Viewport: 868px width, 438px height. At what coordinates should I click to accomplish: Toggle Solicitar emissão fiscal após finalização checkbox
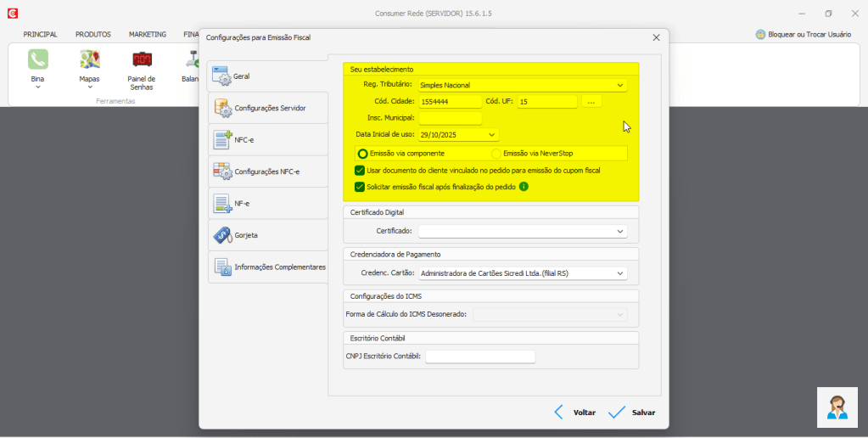click(x=360, y=187)
